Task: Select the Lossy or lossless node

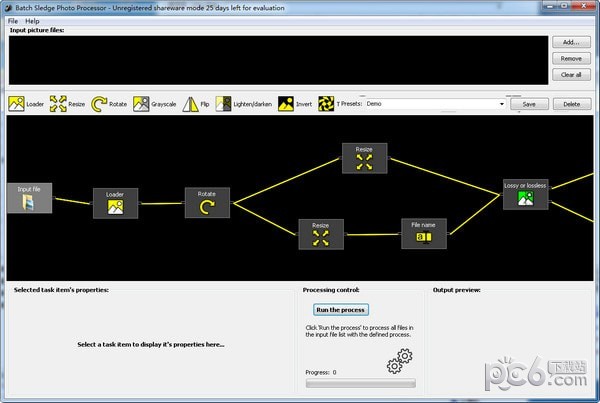Action: point(525,194)
